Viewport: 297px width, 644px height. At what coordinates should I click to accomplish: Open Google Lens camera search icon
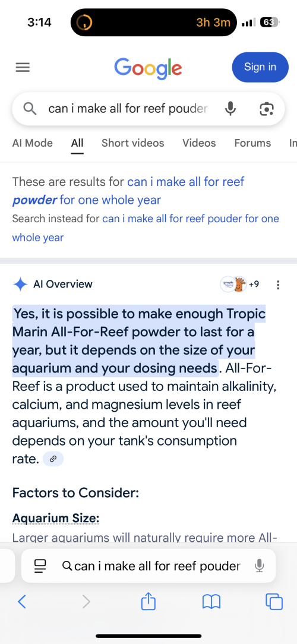pos(267,109)
